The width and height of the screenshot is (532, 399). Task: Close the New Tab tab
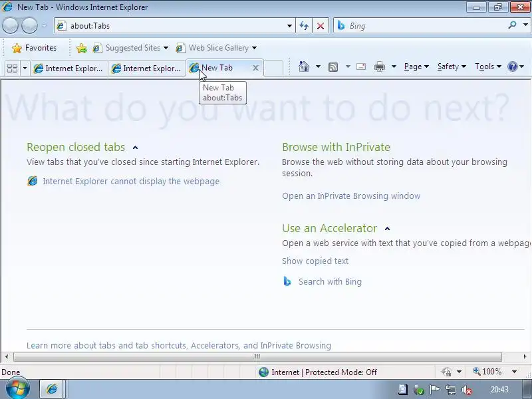255,68
